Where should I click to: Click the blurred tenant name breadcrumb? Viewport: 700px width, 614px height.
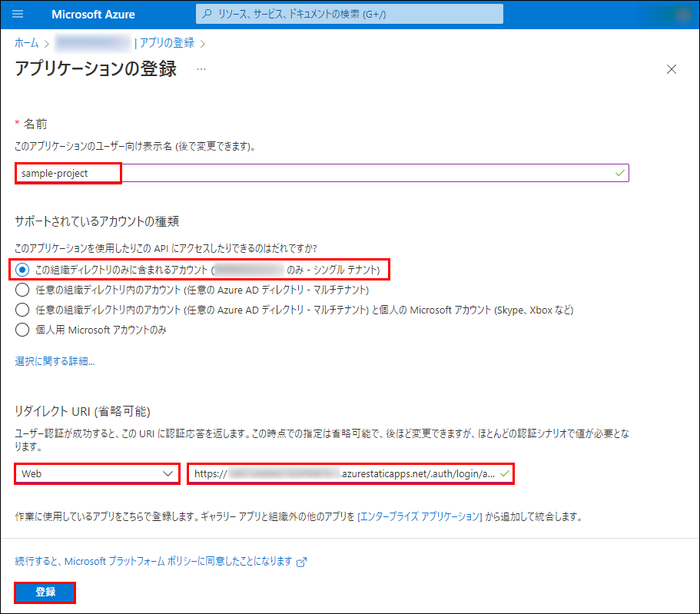[x=93, y=43]
